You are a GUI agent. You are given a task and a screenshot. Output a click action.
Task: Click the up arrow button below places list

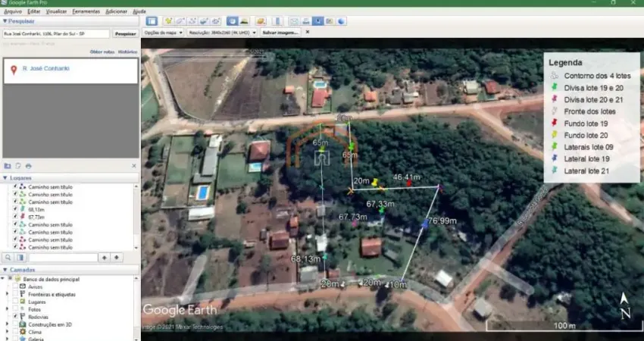click(105, 258)
